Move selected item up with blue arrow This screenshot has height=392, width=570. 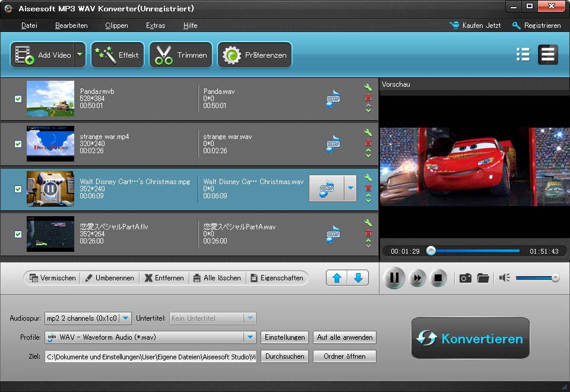pyautogui.click(x=337, y=278)
